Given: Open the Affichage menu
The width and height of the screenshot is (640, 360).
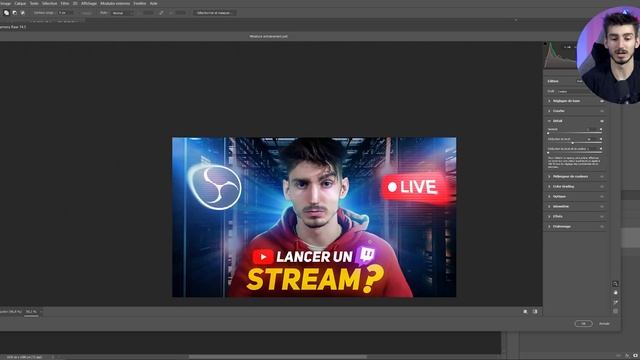Looking at the screenshot, I should (89, 3).
